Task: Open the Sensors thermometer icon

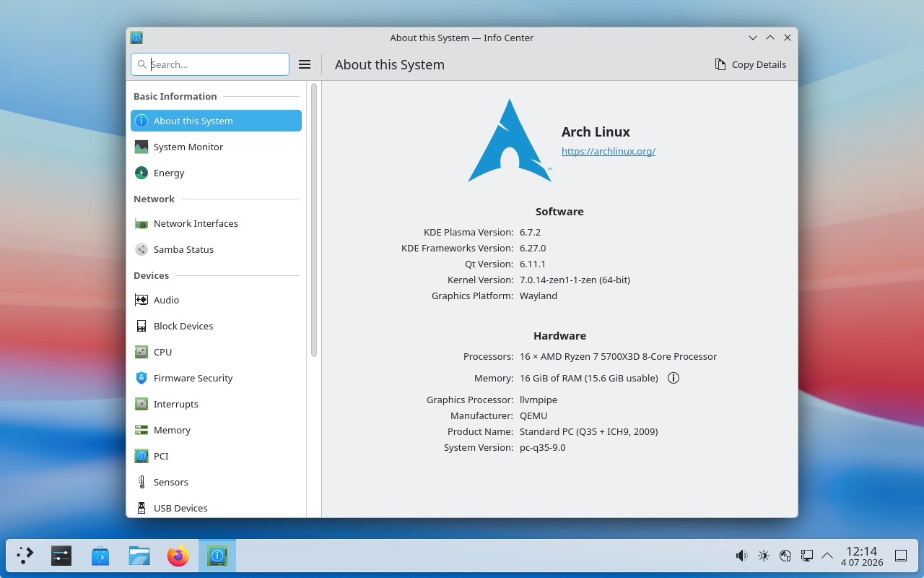Action: (141, 482)
